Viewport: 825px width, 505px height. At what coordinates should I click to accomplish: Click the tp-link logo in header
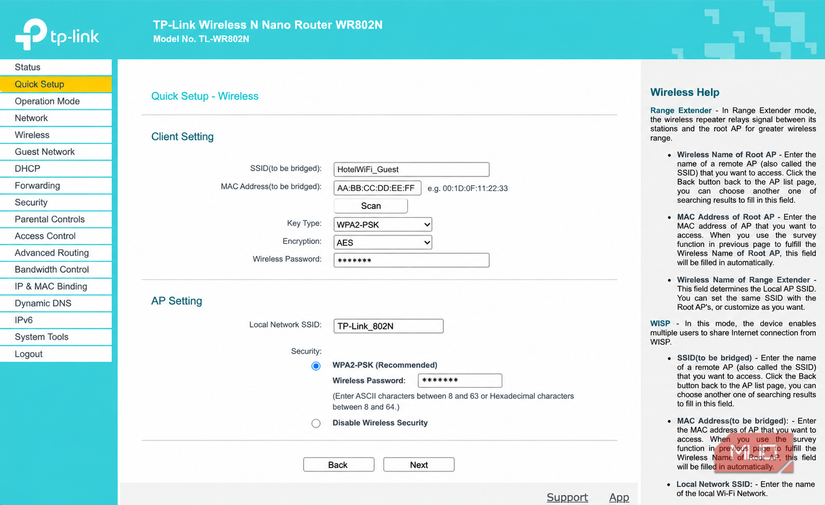pyautogui.click(x=57, y=34)
